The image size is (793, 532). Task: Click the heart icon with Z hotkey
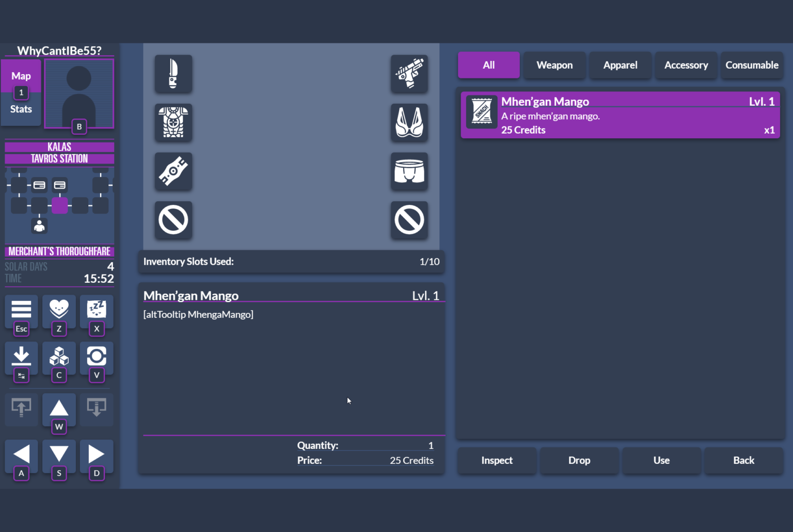tap(59, 310)
